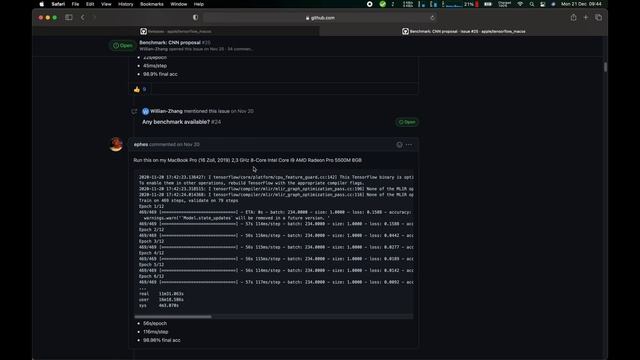
Task: Select the Benchmark: CNN proposal issue tab
Action: point(463,31)
